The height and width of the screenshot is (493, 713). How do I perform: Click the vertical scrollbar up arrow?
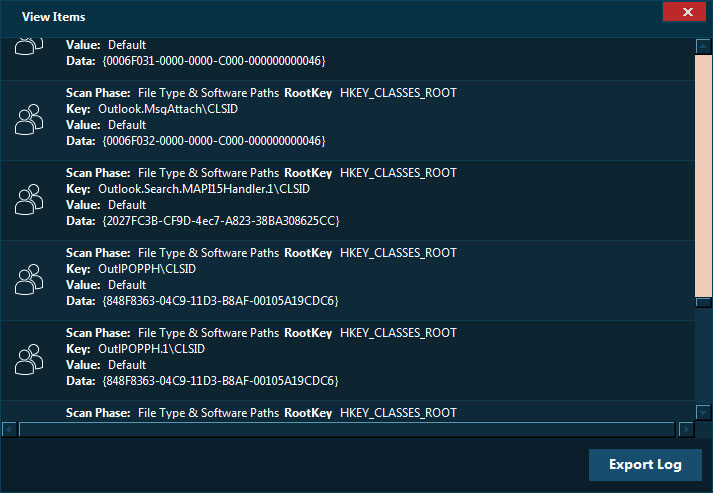(703, 46)
